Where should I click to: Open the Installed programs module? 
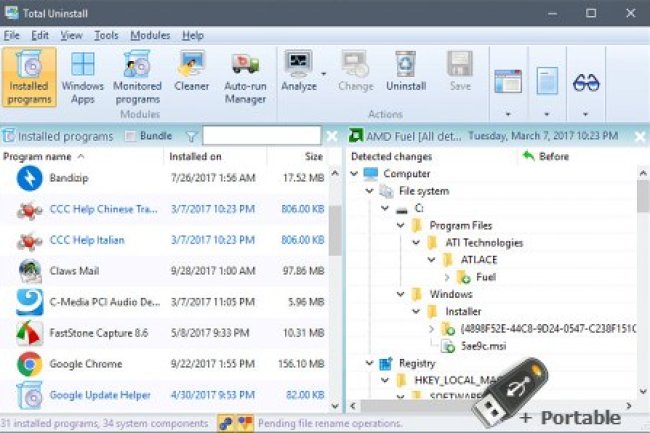pos(27,76)
